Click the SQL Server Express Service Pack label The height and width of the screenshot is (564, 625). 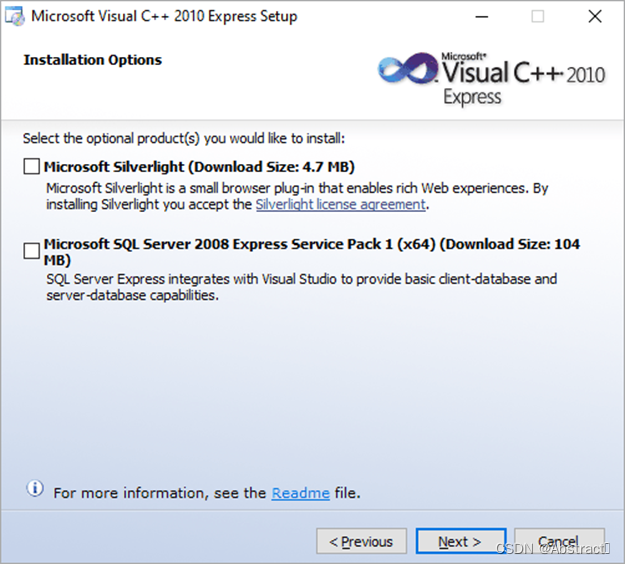pos(311,244)
